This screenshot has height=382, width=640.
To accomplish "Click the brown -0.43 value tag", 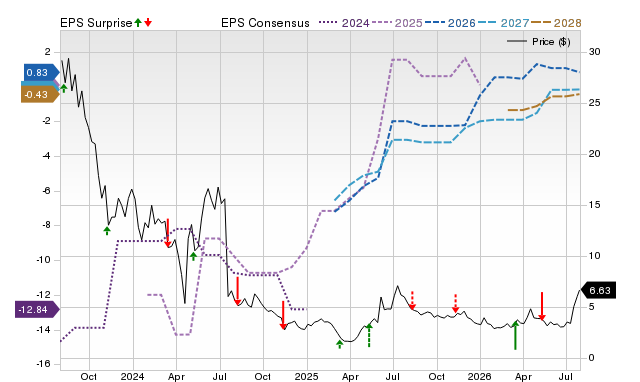I will tap(40, 95).
